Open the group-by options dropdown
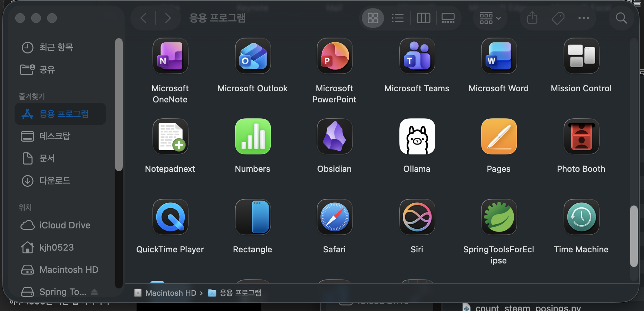644x311 pixels. pos(490,18)
